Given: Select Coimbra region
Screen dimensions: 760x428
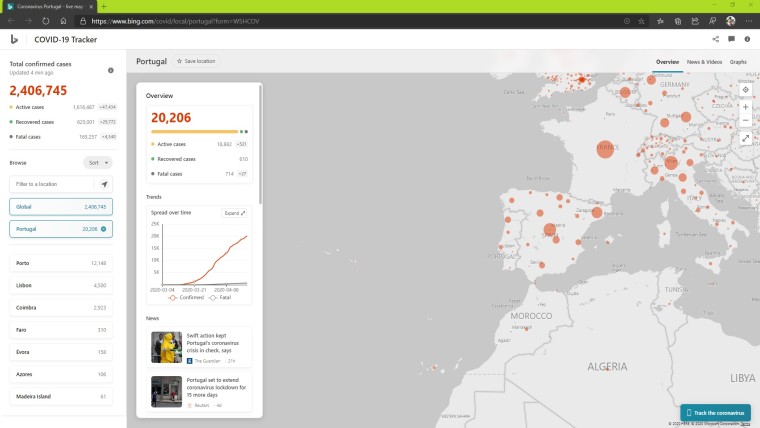Looking at the screenshot, I should click(61, 308).
